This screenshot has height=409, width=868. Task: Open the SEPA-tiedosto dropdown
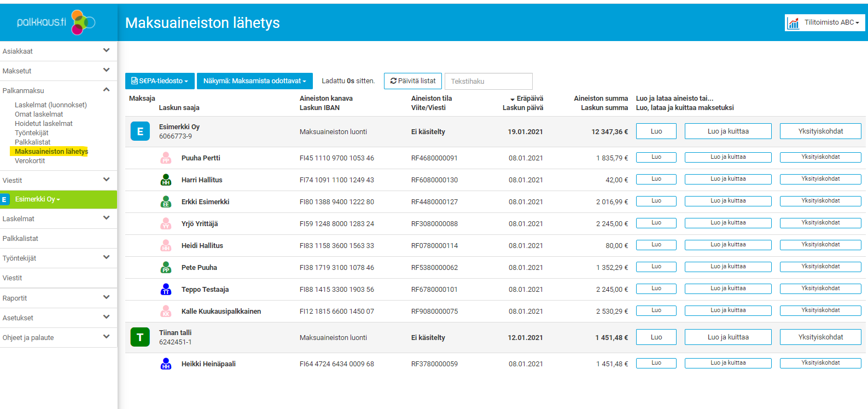pyautogui.click(x=159, y=81)
